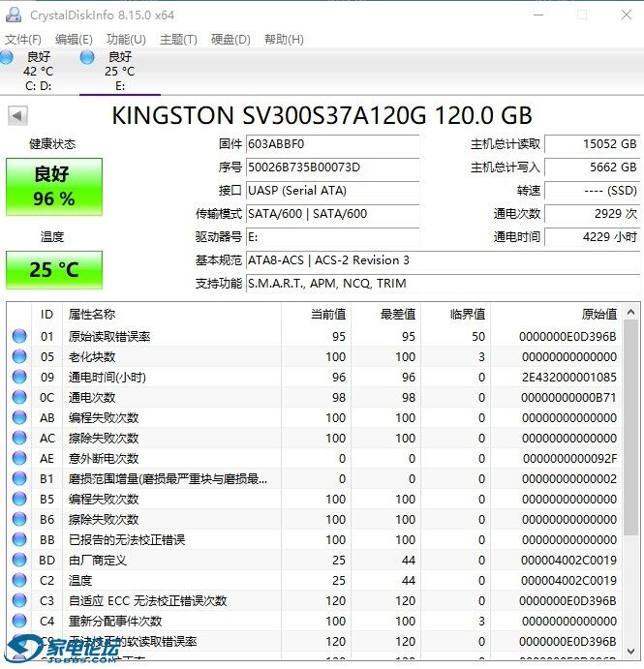Open the 主题(T) menu

coord(178,40)
